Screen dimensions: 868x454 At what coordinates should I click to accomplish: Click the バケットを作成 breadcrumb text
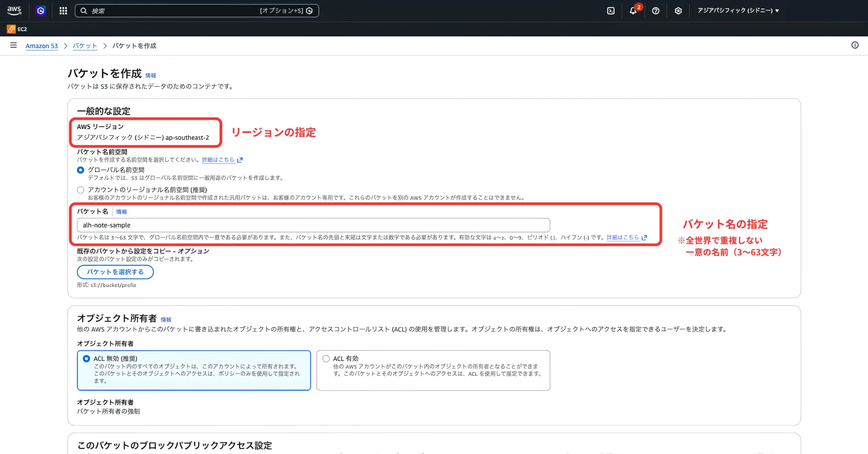click(134, 46)
